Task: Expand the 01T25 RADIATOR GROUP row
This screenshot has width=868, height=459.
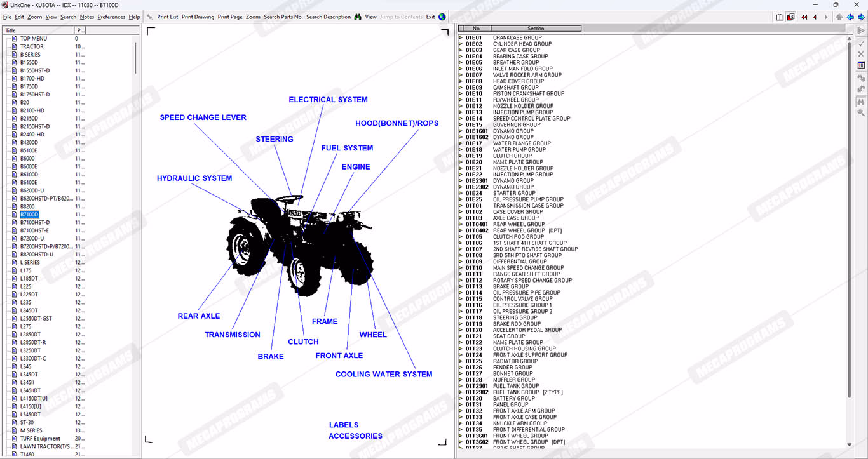Action: click(461, 361)
